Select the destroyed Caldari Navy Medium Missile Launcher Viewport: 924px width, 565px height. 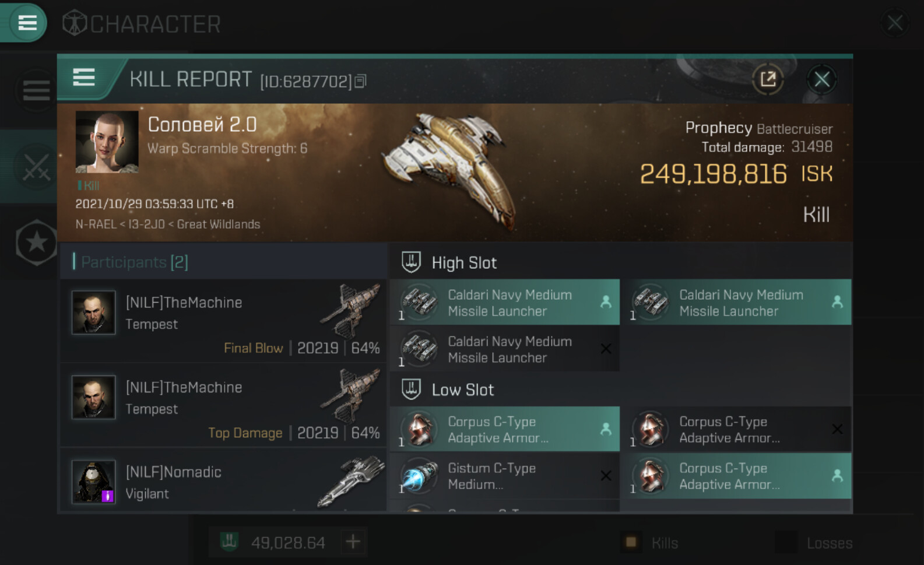click(504, 349)
